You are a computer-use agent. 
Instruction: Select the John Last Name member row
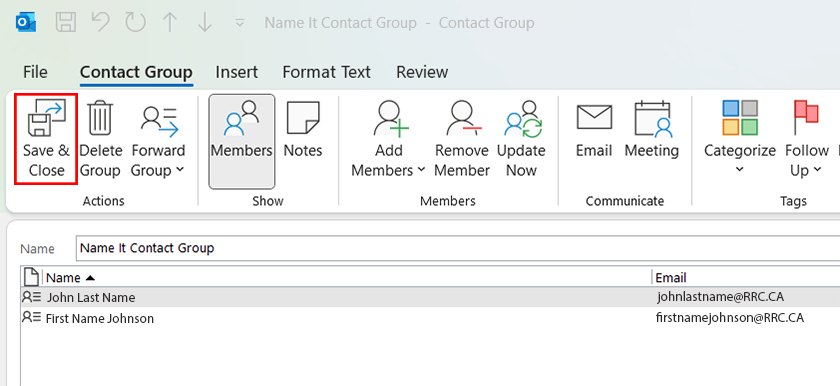(430, 297)
